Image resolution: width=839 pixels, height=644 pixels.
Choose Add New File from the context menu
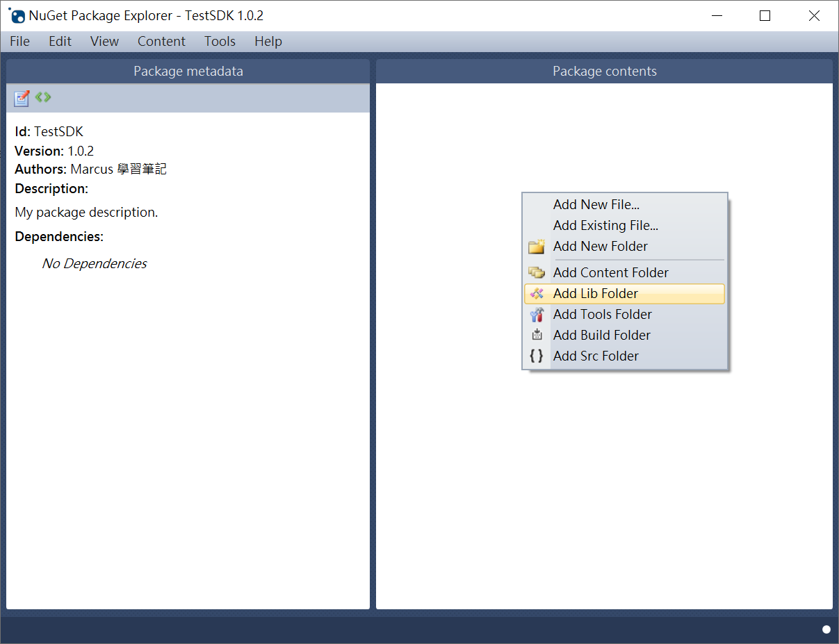[x=596, y=204]
